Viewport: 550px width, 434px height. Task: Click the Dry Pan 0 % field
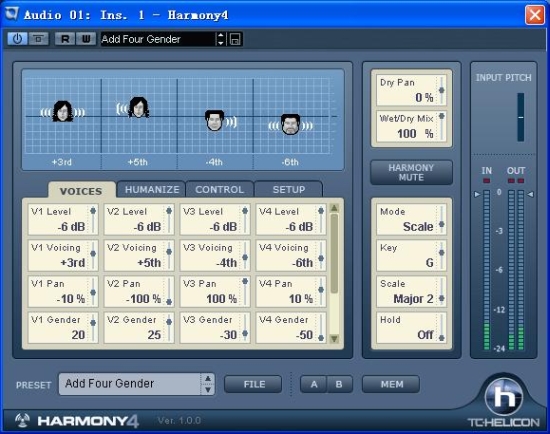pos(411,90)
